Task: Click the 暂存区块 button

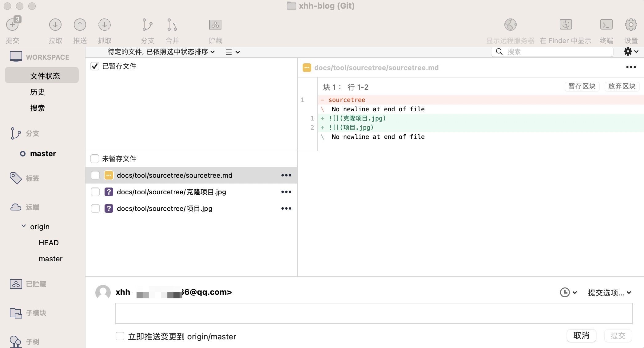Action: [x=582, y=86]
